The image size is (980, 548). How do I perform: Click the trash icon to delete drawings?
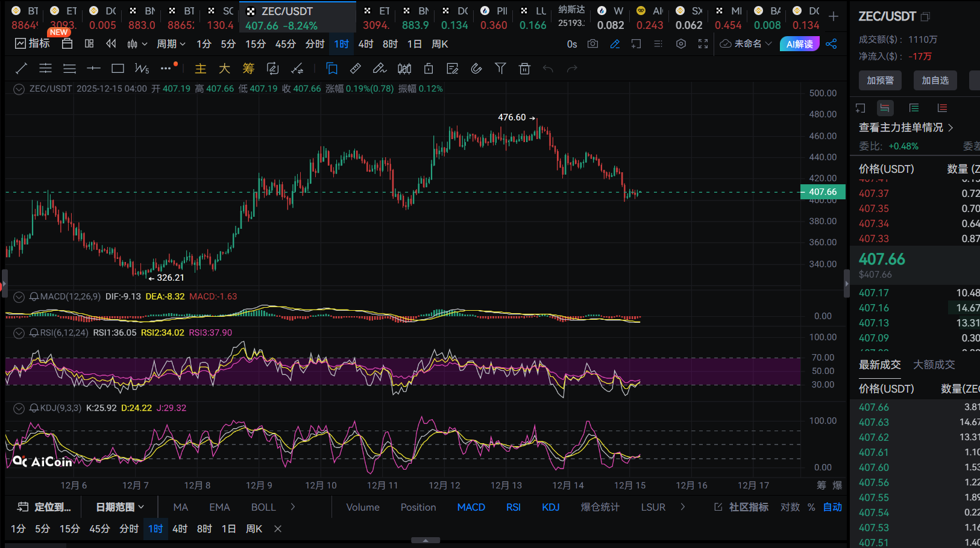click(x=524, y=69)
